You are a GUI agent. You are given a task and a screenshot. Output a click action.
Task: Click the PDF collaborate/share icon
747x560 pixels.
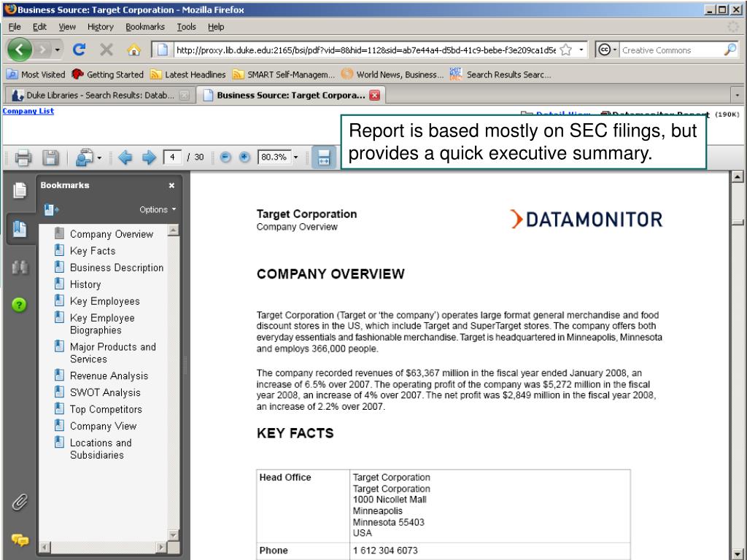[85, 157]
